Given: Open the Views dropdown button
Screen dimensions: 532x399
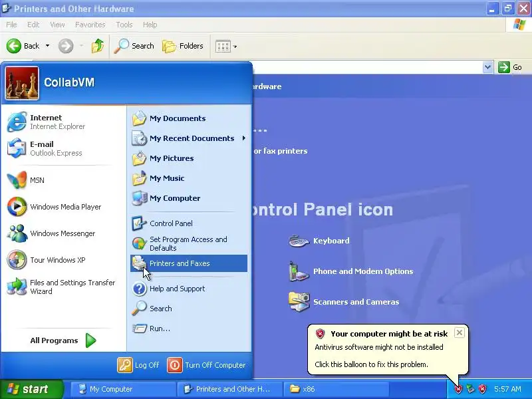Looking at the screenshot, I should [226, 46].
